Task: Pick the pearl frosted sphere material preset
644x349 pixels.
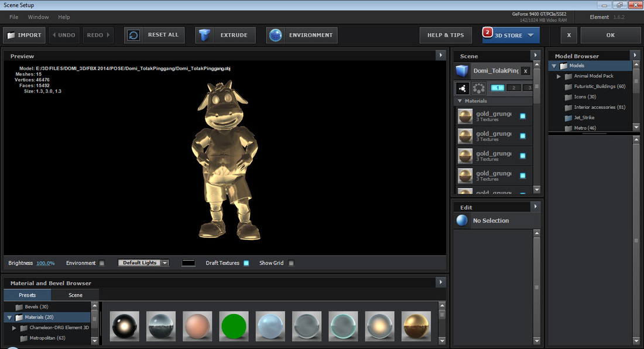Action: (379, 326)
